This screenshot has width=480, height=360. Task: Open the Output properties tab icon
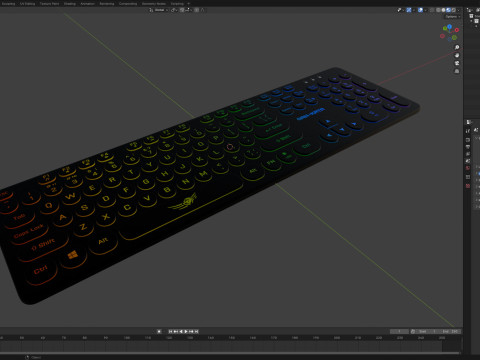(468, 147)
